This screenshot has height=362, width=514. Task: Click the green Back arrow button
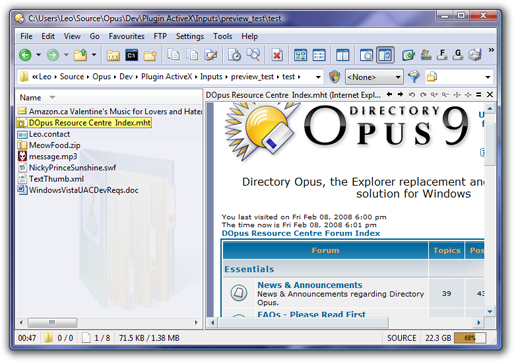(25, 55)
